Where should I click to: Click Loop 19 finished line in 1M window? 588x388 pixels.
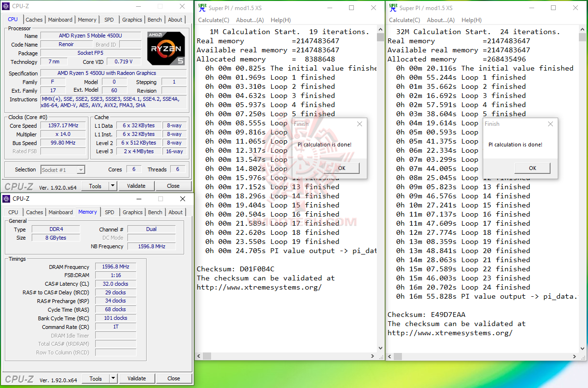click(x=272, y=242)
